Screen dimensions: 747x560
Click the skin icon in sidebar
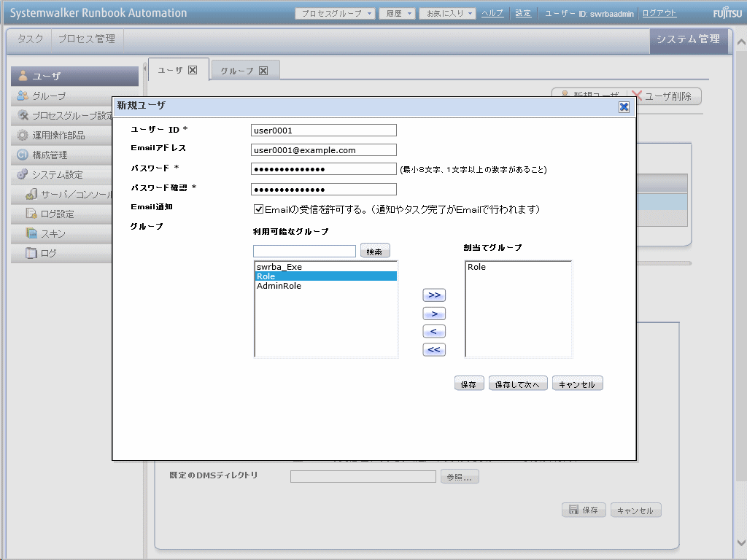coord(31,233)
